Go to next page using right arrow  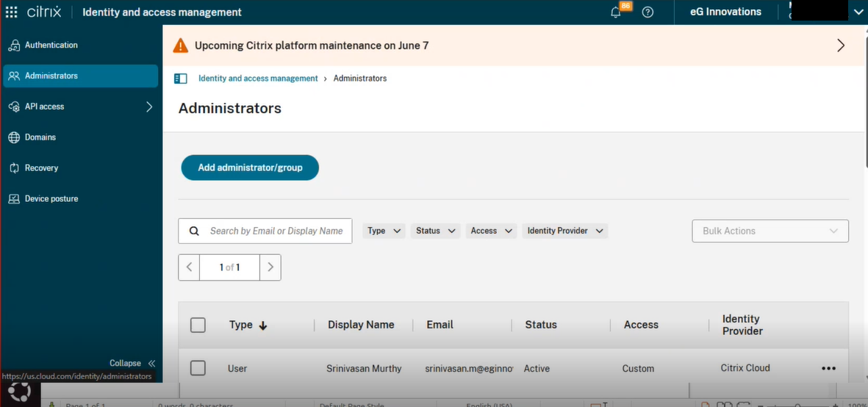tap(270, 267)
